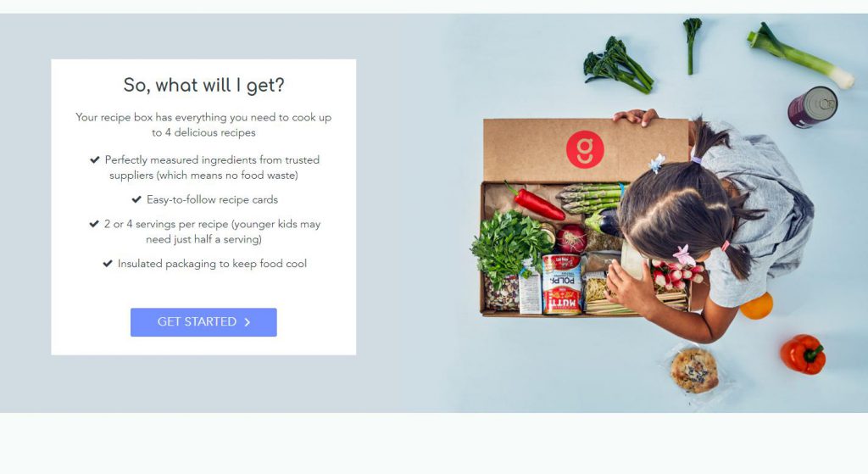This screenshot has width=868, height=474.
Task: Click checkmark next to Insulated packaging
Action: pos(108,264)
